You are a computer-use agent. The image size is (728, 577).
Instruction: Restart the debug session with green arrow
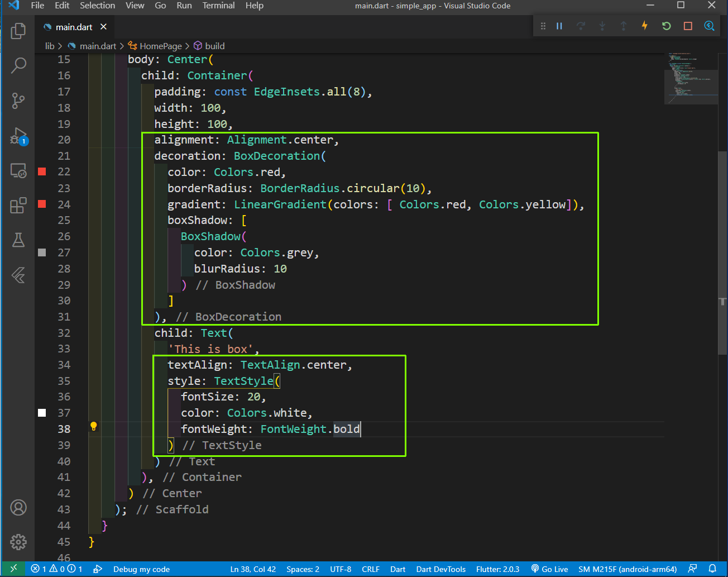(666, 26)
